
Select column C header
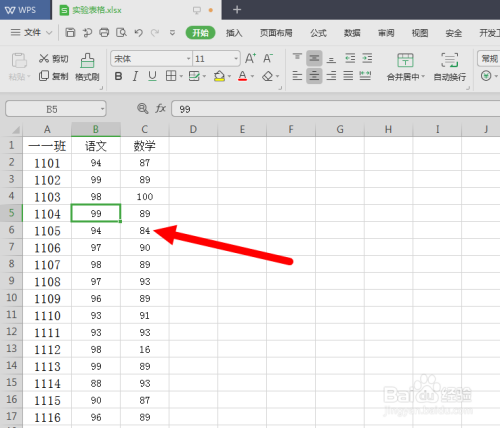tap(145, 129)
